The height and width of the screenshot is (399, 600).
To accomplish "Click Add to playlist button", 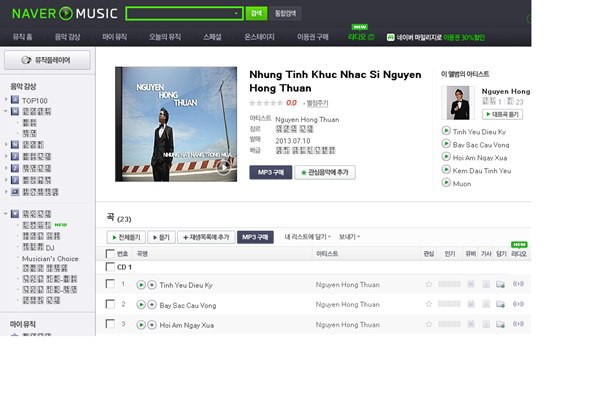I will (x=206, y=237).
